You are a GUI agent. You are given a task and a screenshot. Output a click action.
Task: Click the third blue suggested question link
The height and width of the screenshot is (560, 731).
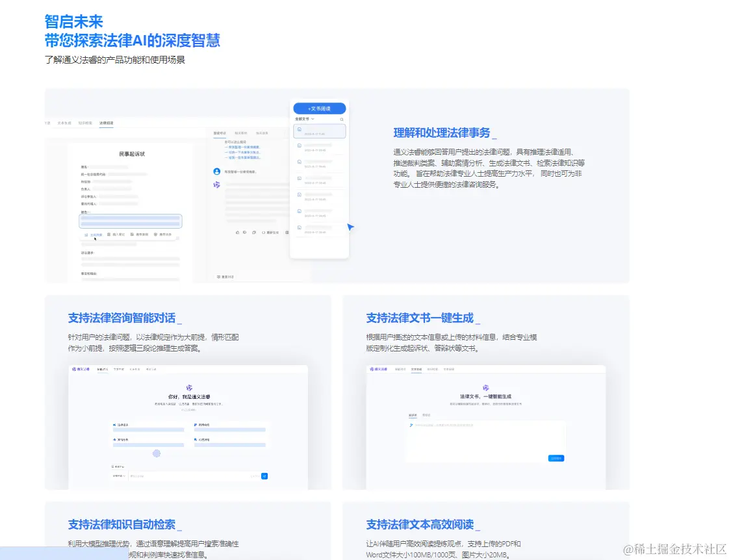(242, 158)
